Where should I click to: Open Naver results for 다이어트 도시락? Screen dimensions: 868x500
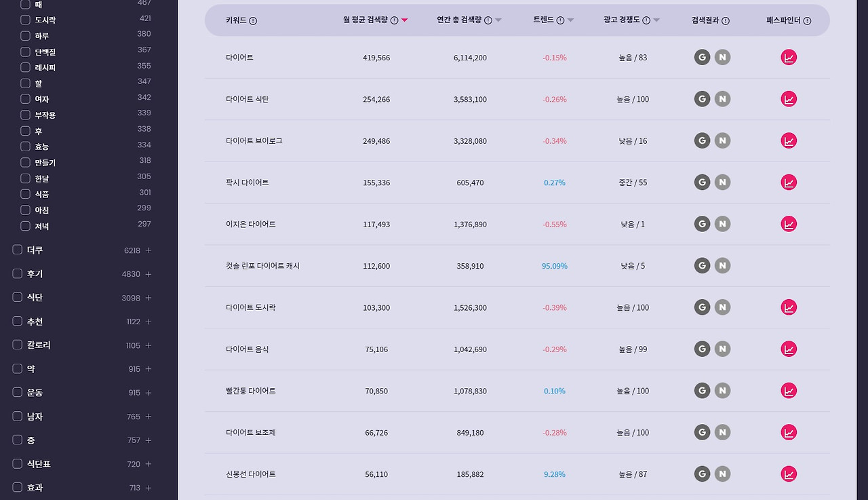723,307
